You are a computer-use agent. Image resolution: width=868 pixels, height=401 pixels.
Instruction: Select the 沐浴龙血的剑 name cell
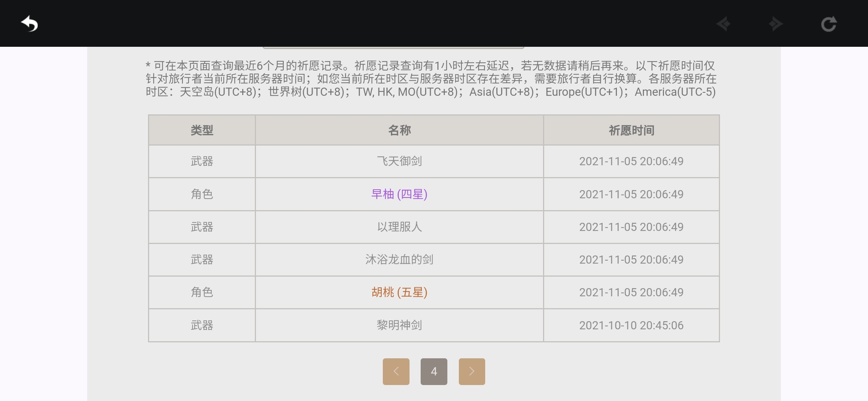point(400,260)
